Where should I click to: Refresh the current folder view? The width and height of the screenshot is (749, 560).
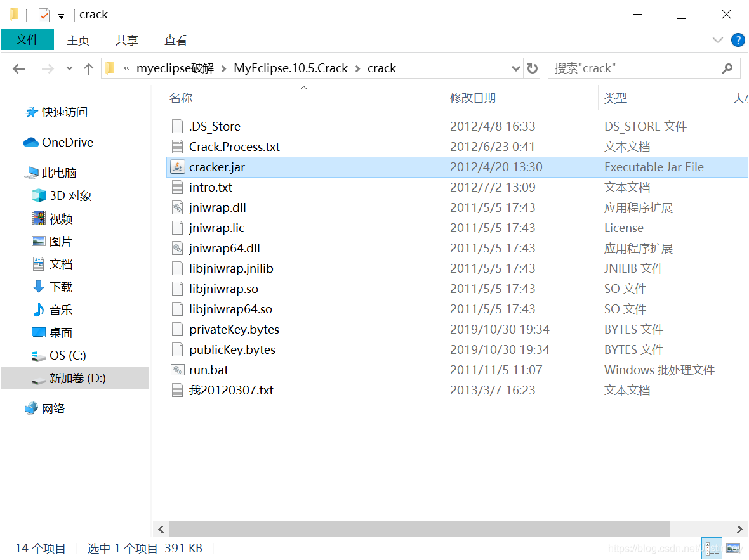[x=532, y=68]
